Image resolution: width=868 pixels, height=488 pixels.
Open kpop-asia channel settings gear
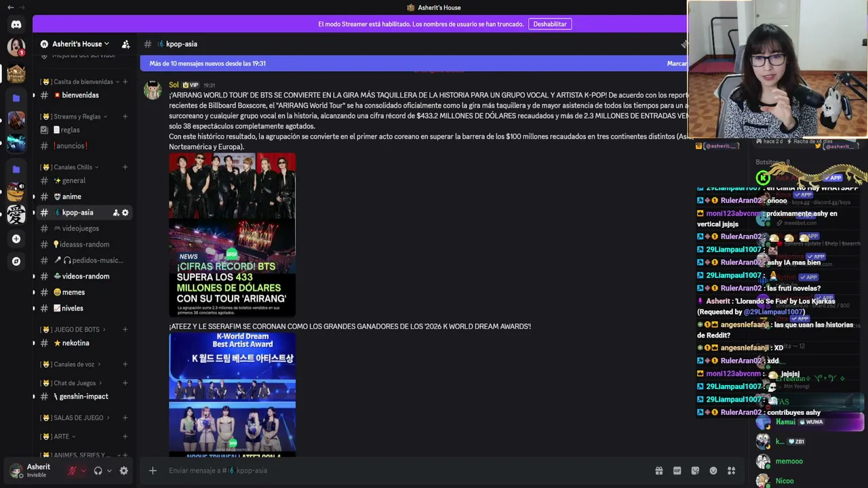point(125,213)
